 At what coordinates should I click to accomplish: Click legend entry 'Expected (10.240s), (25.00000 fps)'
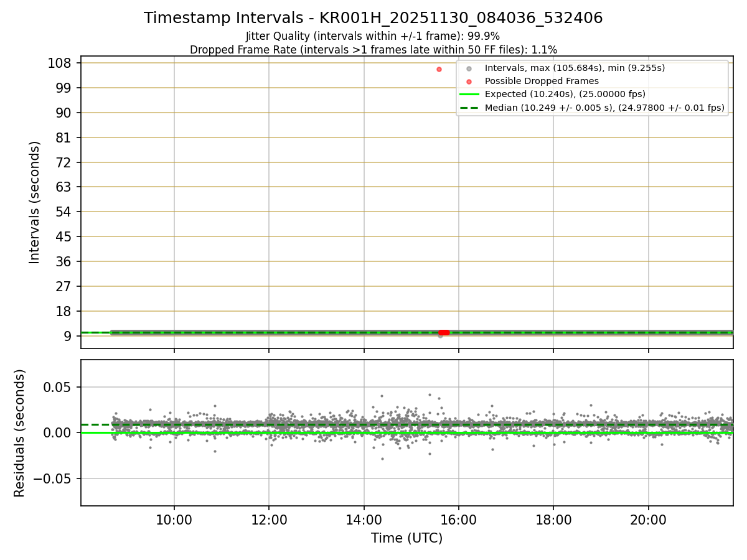(x=565, y=95)
